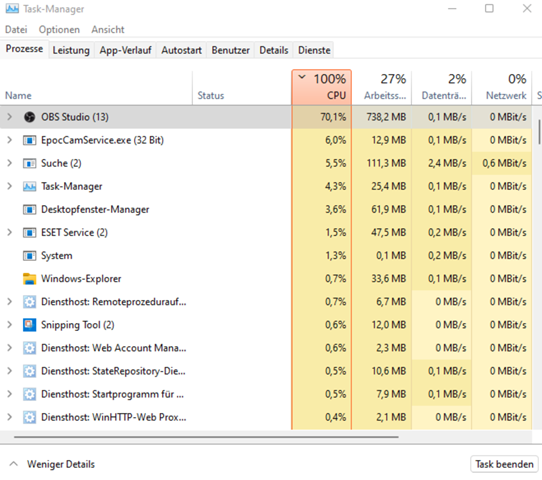Viewport: 542px width, 480px height.
Task: Click the Diensthost Web Account Manager gear icon
Action: 29,348
